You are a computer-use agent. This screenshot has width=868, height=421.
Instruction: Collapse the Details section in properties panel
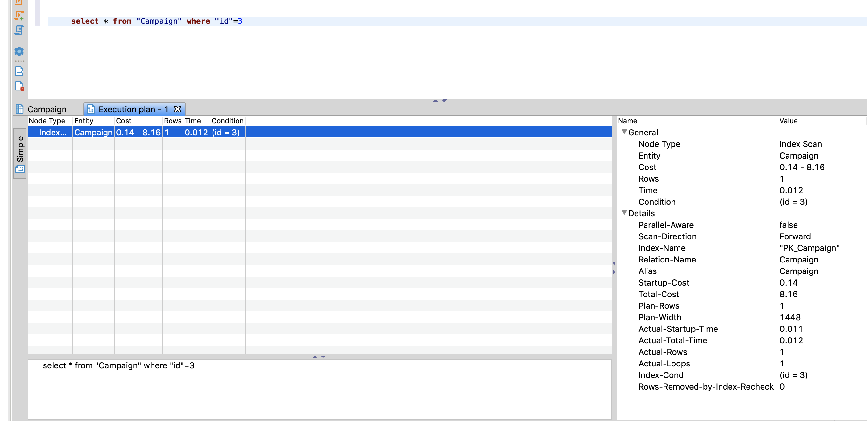coord(625,213)
